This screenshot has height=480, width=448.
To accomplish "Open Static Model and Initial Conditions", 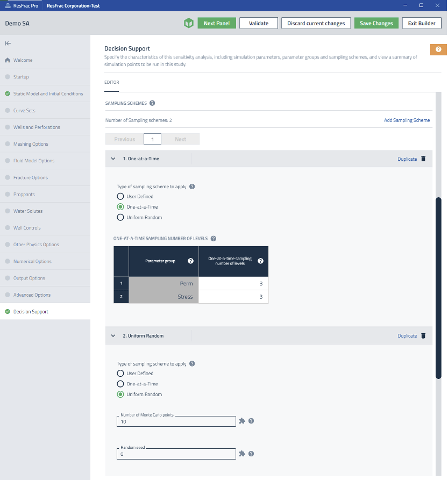I will (x=45, y=94).
